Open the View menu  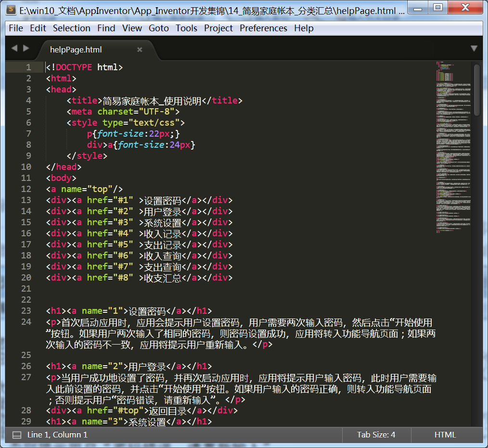[132, 28]
